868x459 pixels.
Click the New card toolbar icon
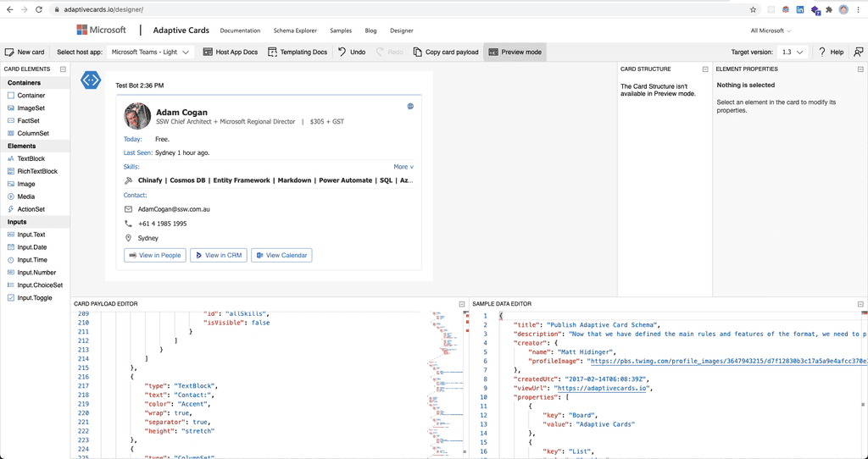tap(10, 52)
